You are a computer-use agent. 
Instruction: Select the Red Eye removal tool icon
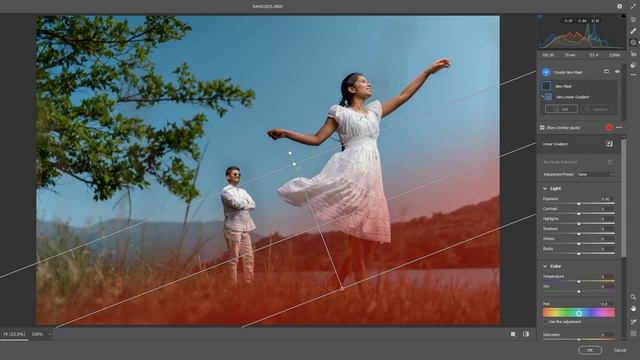pyautogui.click(x=633, y=54)
